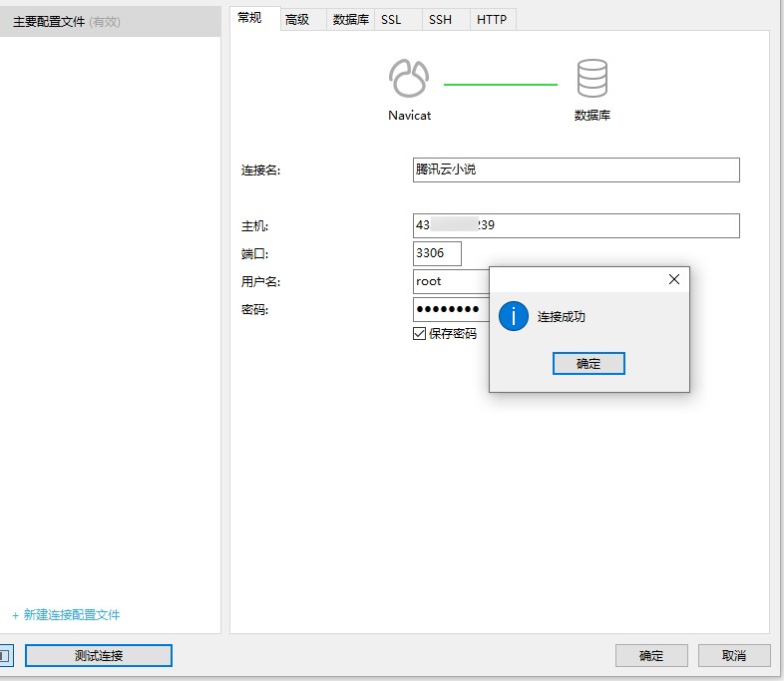The image size is (784, 681).
Task: Confirm with 确定 in success dialog
Action: point(588,363)
